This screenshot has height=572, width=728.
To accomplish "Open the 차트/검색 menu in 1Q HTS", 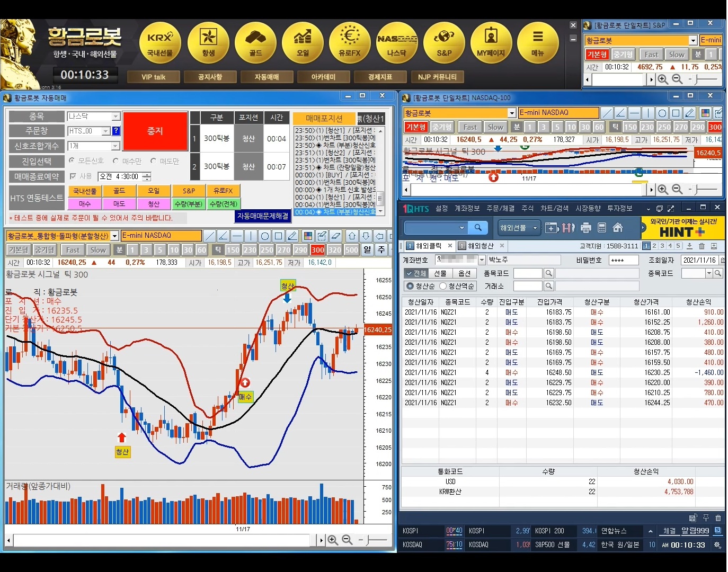I will pyautogui.click(x=554, y=209).
